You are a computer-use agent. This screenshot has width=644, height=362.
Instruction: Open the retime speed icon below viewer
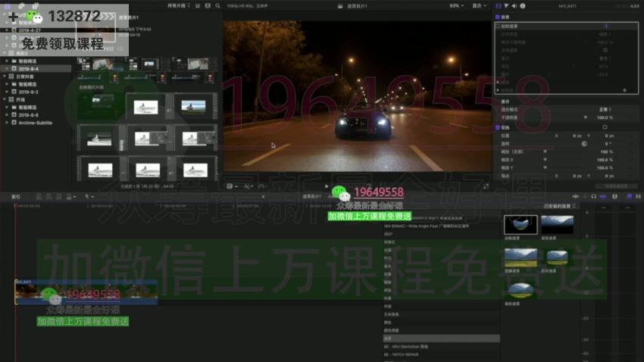click(x=261, y=186)
